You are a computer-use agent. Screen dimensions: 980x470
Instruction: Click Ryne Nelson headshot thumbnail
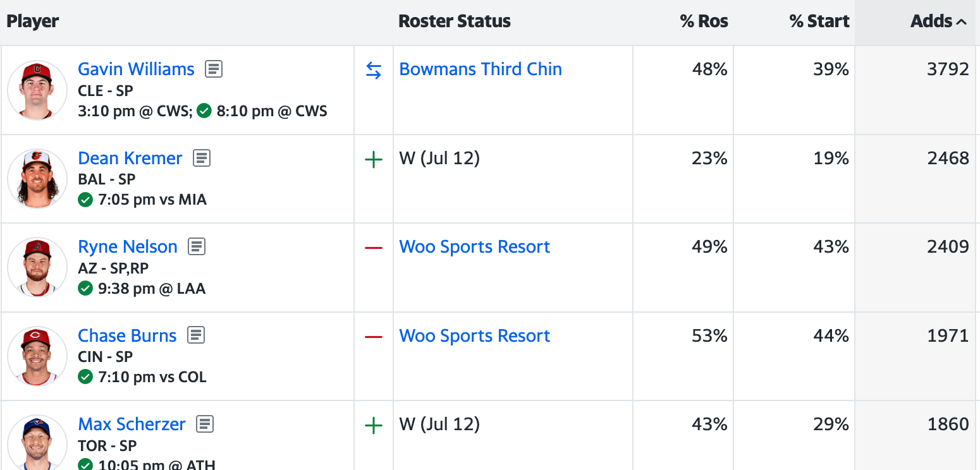pyautogui.click(x=37, y=268)
